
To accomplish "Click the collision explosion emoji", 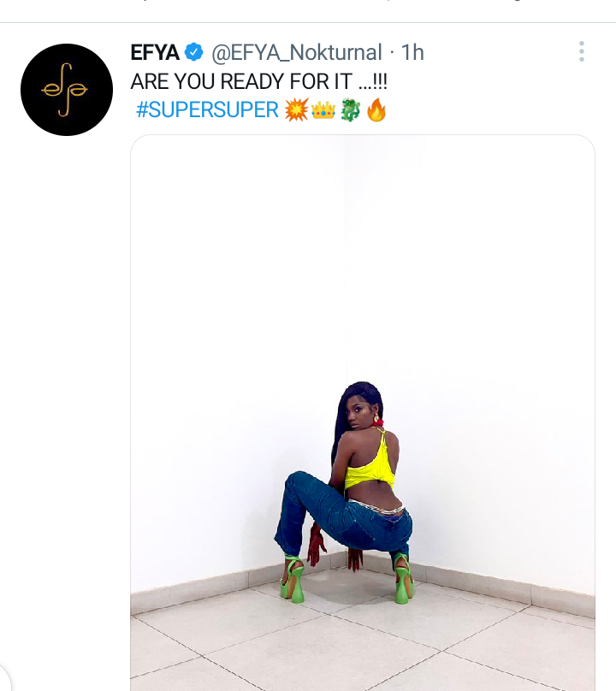I will pos(296,109).
